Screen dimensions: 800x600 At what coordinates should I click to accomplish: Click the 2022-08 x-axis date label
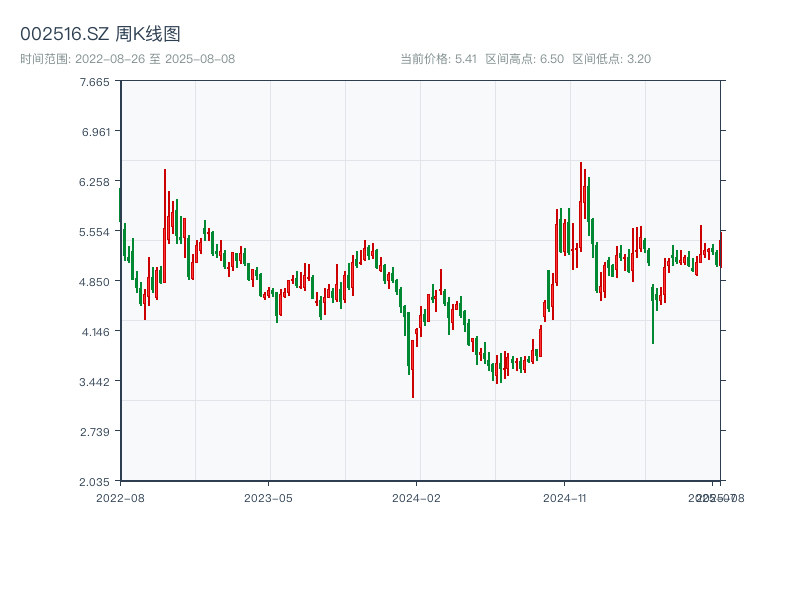[x=120, y=497]
